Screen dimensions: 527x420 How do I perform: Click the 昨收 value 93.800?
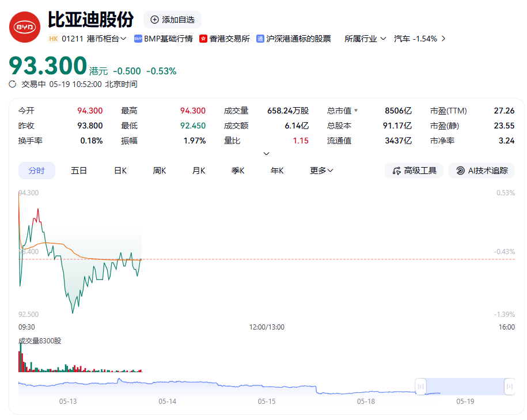tap(90, 126)
